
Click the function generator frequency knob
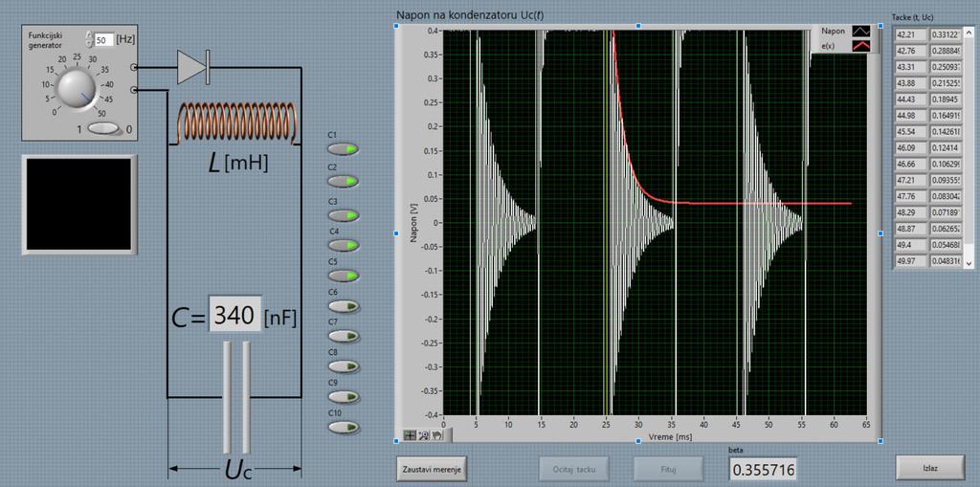coord(78,89)
